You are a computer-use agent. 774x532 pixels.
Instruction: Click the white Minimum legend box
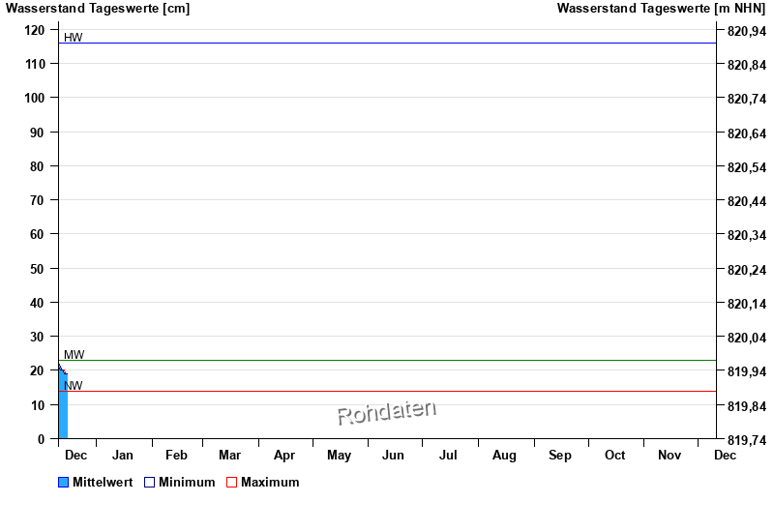click(150, 483)
